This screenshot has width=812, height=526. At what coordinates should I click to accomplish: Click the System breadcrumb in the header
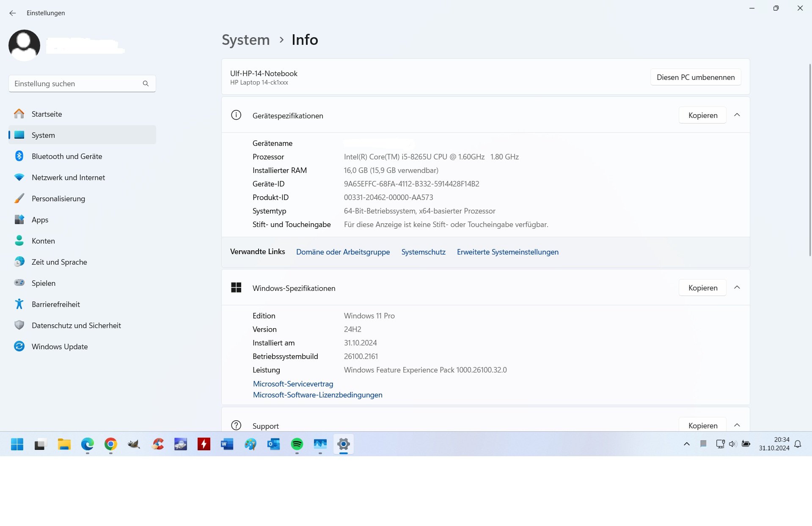click(246, 40)
